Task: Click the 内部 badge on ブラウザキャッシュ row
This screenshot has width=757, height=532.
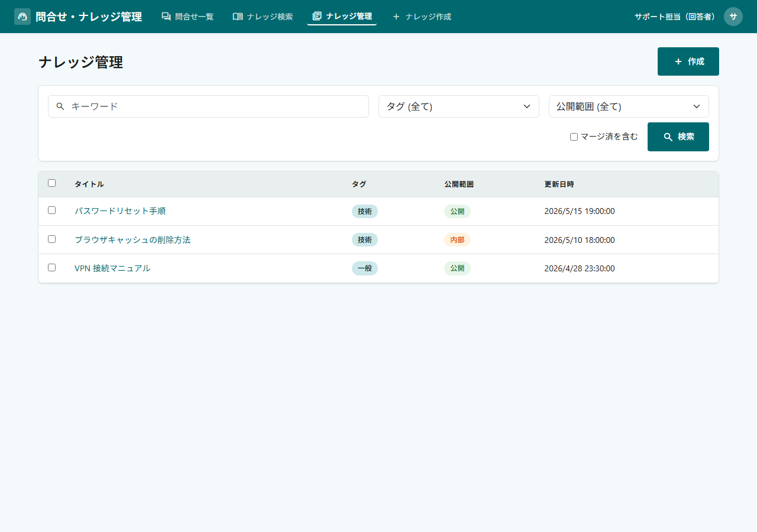Action: tap(457, 240)
